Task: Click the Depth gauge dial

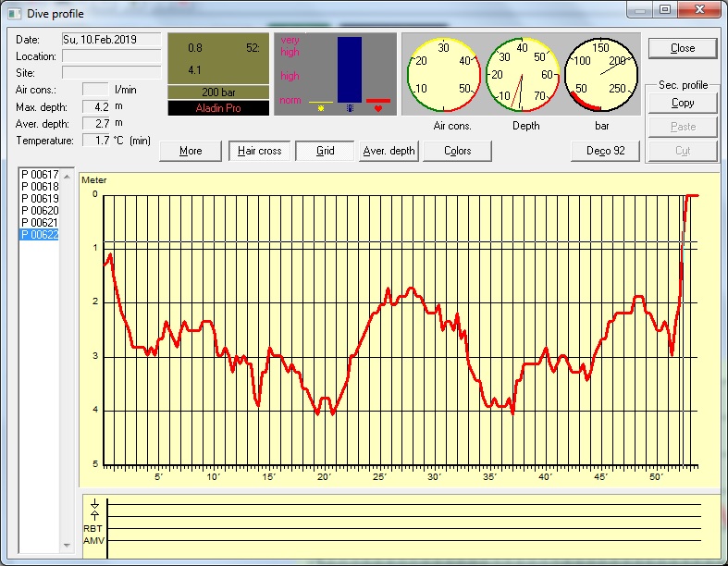Action: point(523,75)
